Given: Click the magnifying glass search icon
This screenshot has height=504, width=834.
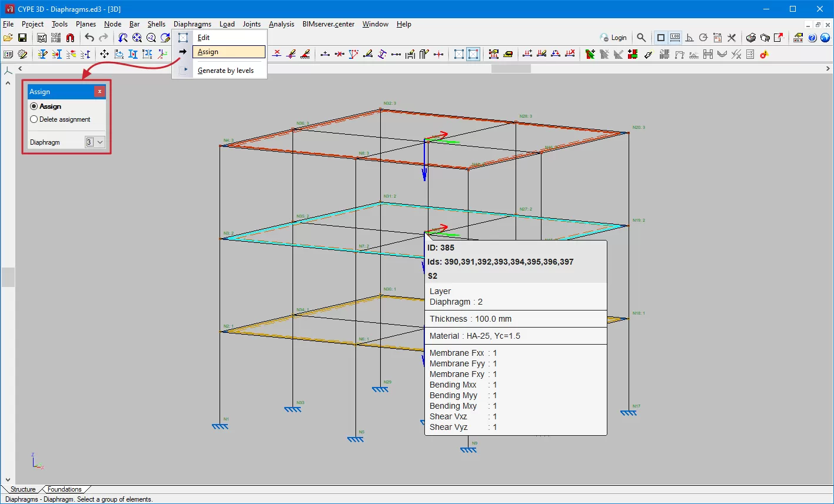Looking at the screenshot, I should tap(642, 38).
